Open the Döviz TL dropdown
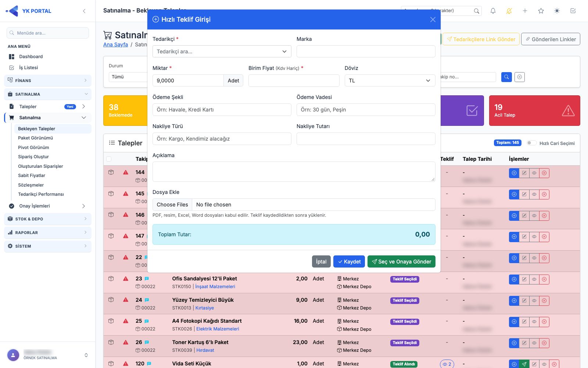588x368 pixels. (x=390, y=81)
